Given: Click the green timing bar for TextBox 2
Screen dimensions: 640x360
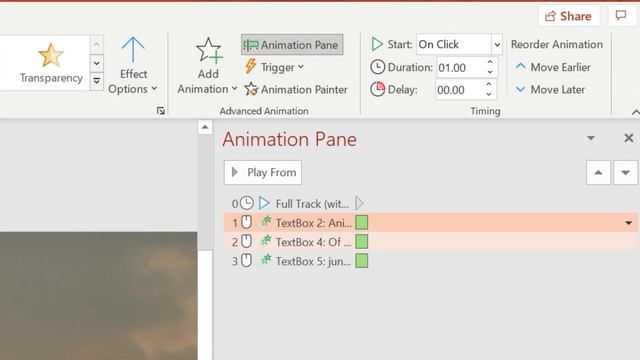Looking at the screenshot, I should click(x=362, y=222).
